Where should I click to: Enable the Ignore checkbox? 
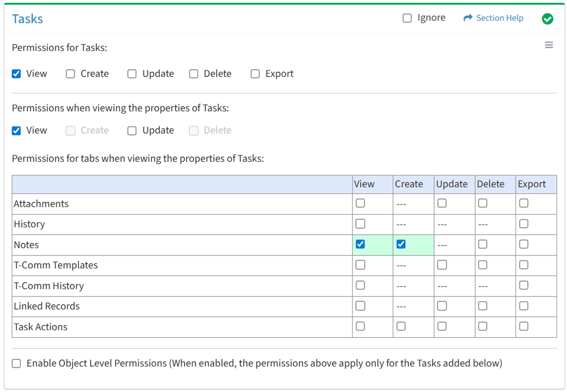pos(408,18)
